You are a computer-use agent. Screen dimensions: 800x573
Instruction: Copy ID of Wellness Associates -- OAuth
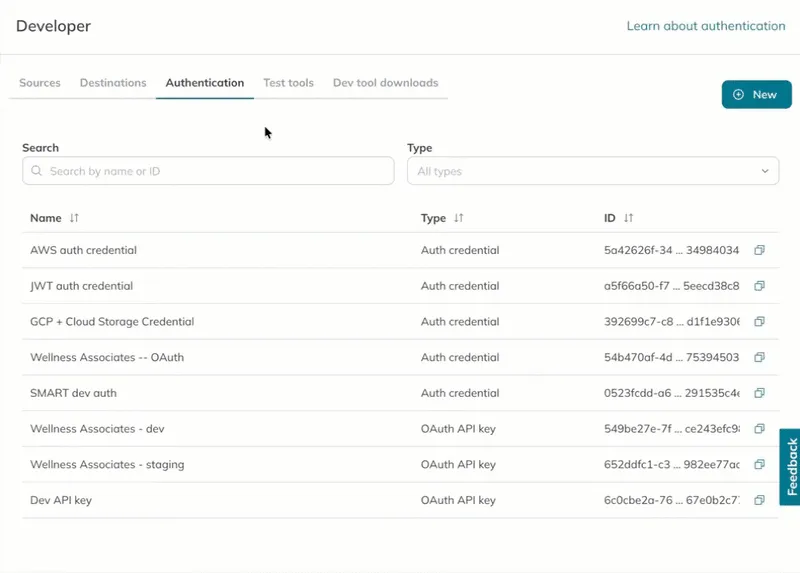click(x=759, y=357)
